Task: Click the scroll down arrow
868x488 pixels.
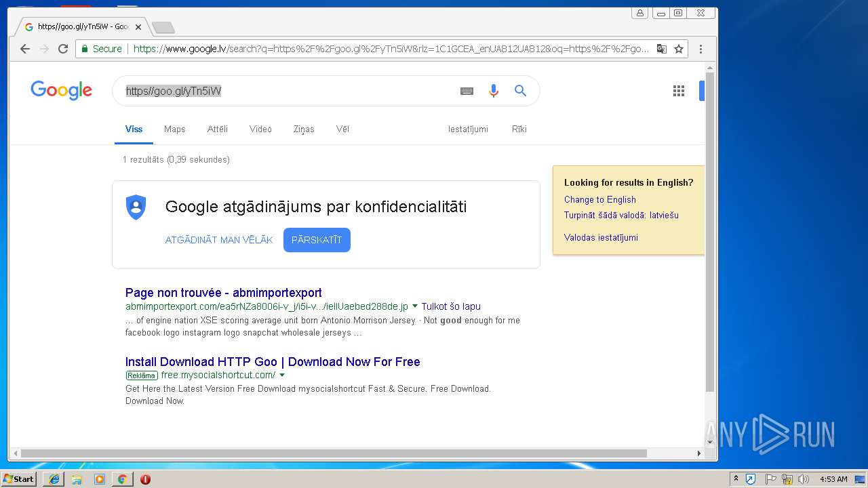Action: (x=710, y=443)
